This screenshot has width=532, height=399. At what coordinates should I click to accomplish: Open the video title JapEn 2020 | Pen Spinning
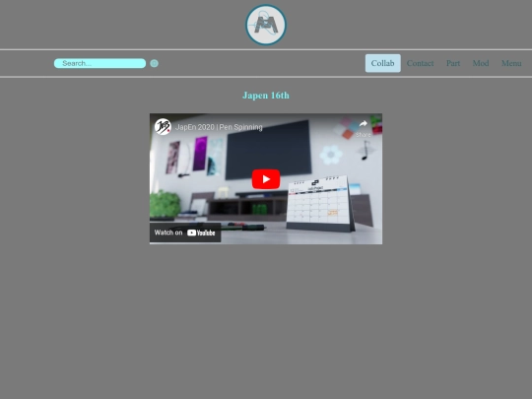(x=219, y=127)
